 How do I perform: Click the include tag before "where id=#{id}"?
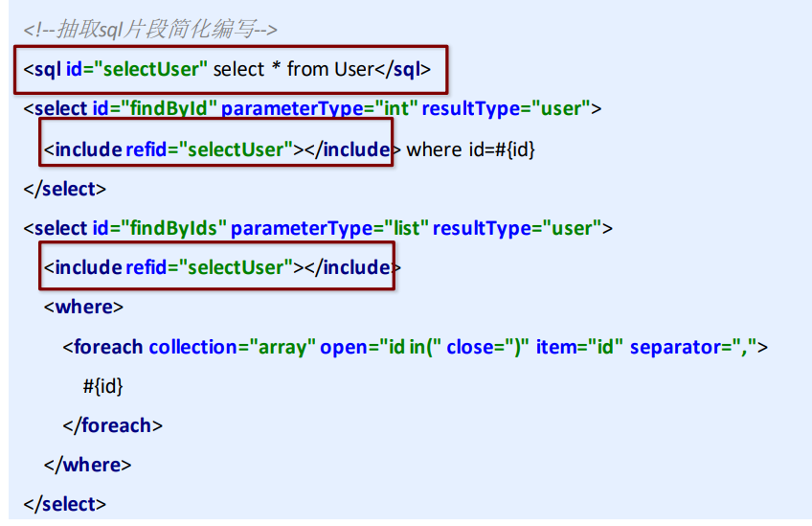click(x=221, y=149)
